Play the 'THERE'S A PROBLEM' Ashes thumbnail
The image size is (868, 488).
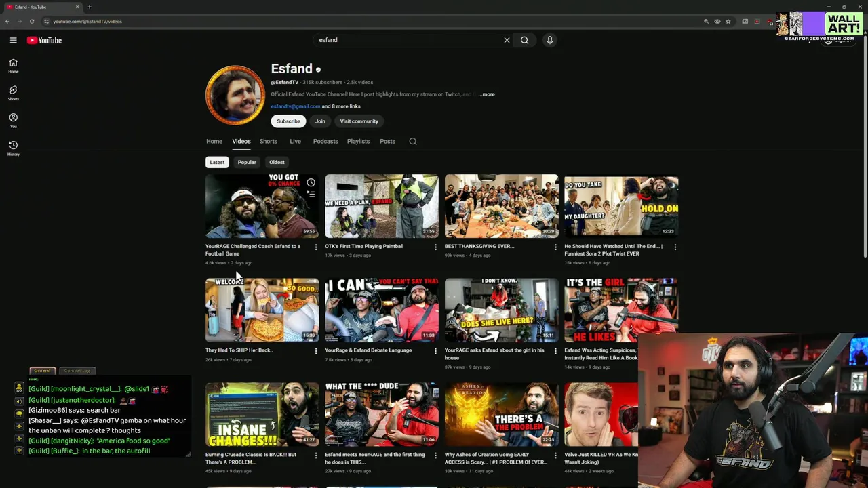[x=501, y=414]
